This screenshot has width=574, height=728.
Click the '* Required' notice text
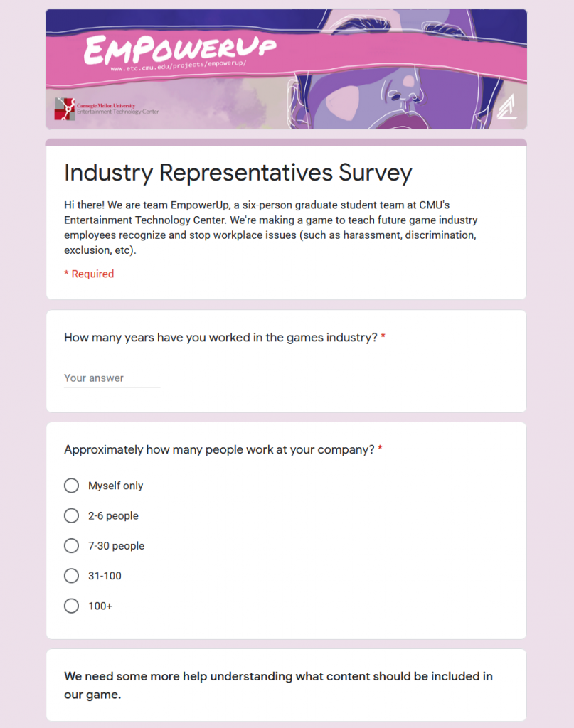[89, 274]
